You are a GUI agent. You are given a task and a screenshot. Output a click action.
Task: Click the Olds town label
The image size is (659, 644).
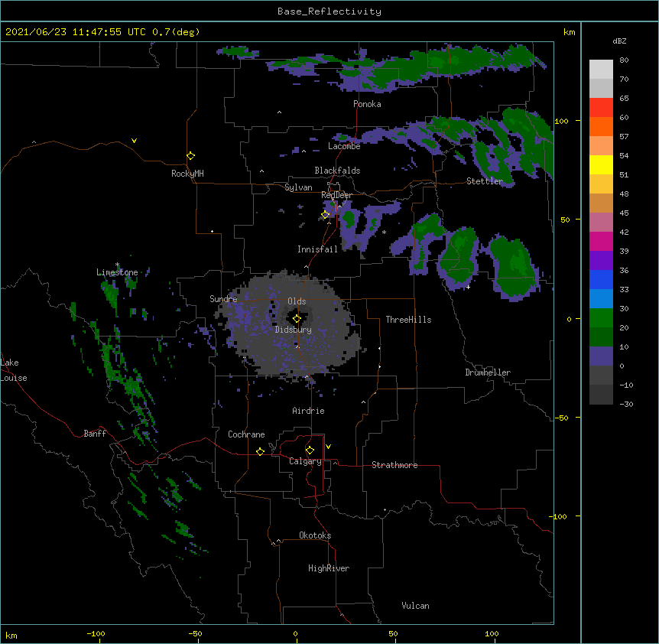(x=297, y=301)
